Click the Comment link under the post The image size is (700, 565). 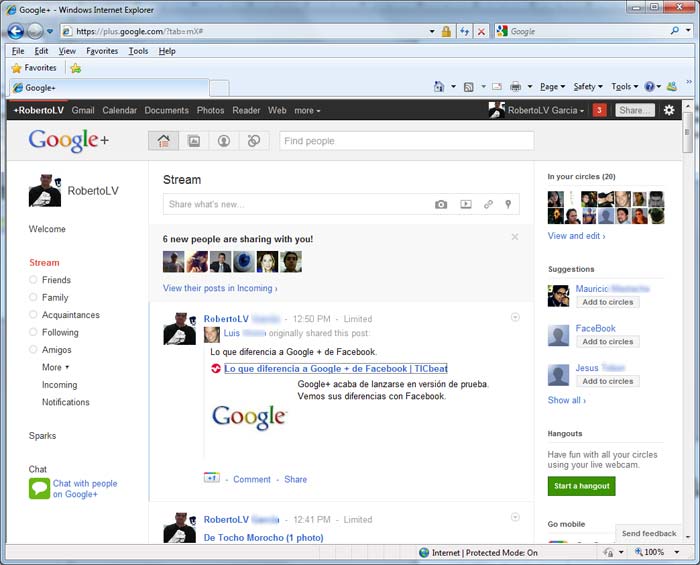click(x=252, y=479)
